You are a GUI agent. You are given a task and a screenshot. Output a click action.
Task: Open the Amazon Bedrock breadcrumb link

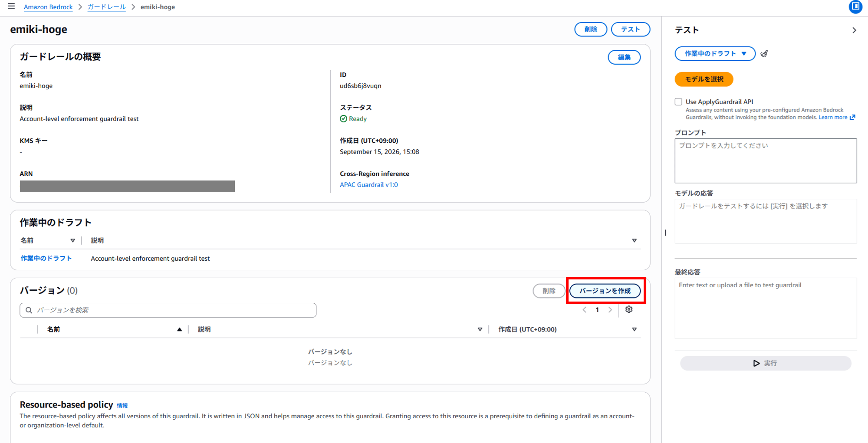[x=48, y=7]
